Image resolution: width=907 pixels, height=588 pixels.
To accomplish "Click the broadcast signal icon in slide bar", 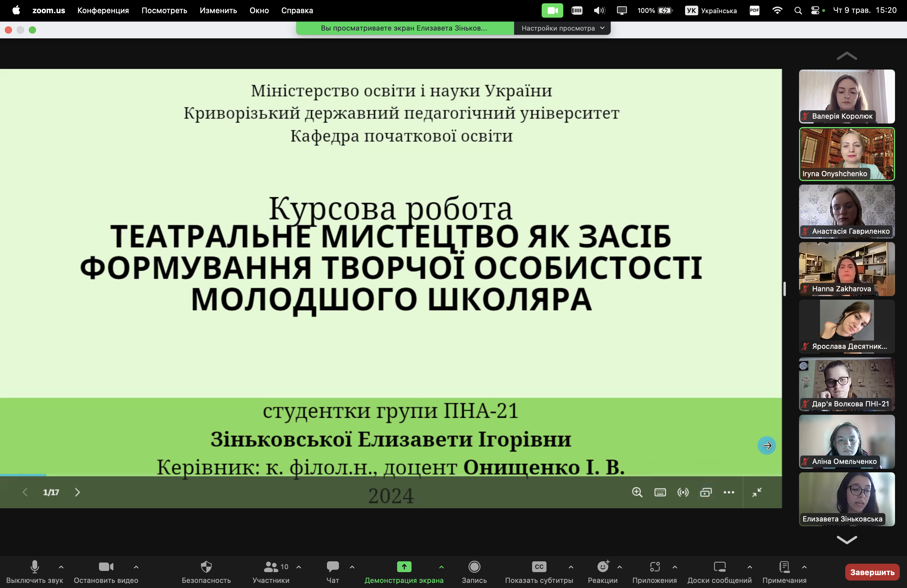I will (683, 492).
